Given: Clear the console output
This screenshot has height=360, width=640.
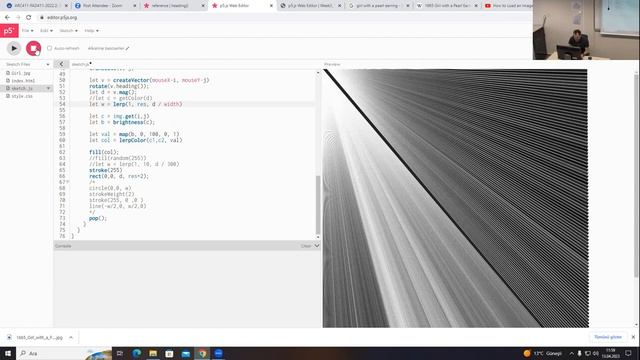Looking at the screenshot, I should [x=305, y=246].
